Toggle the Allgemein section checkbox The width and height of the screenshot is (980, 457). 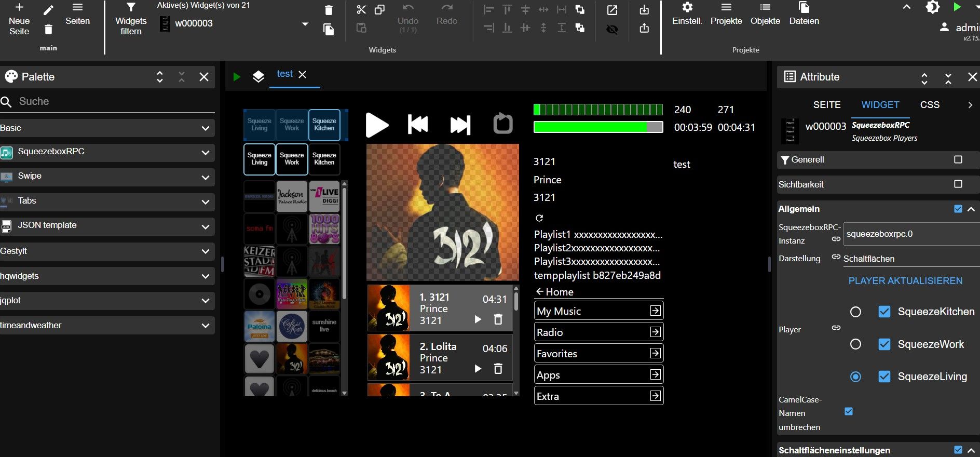click(958, 209)
